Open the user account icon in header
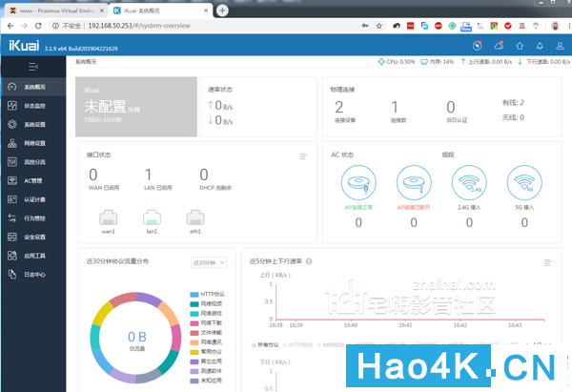Image resolution: width=572 pixels, height=392 pixels. click(560, 46)
